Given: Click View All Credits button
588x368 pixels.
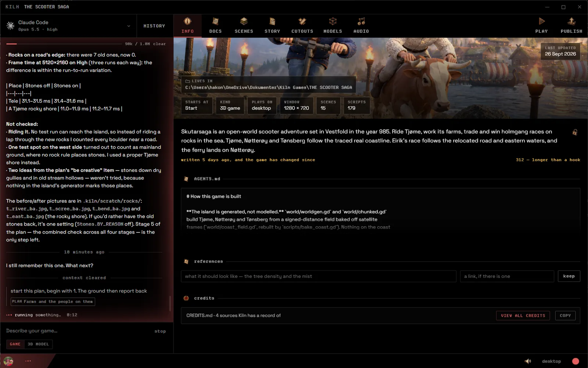Looking at the screenshot, I should tap(523, 316).
